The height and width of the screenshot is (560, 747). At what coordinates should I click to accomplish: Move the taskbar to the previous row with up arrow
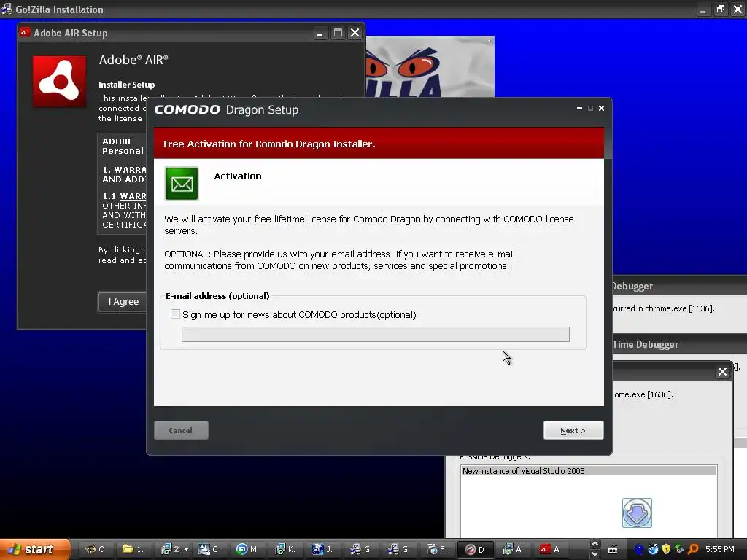[594, 544]
